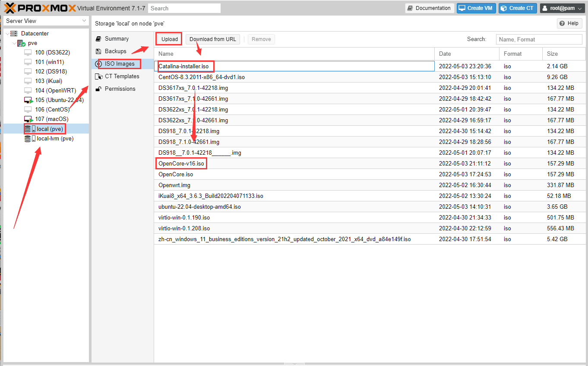Select the OpenCore-v16.iso row

coord(370,163)
